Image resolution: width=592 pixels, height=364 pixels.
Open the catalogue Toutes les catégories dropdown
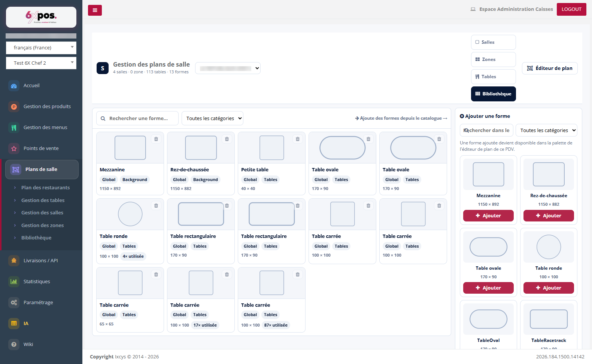[x=546, y=131]
